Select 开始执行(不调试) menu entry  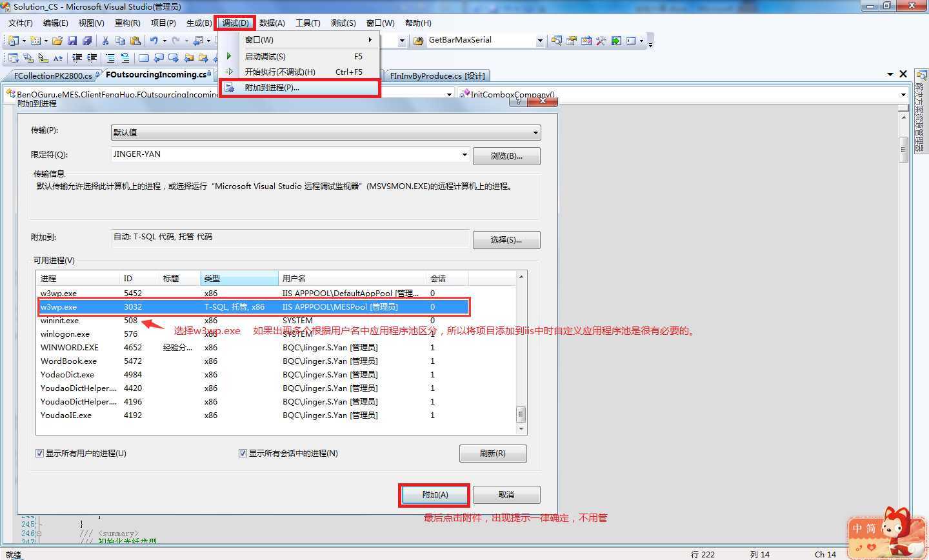coord(300,72)
